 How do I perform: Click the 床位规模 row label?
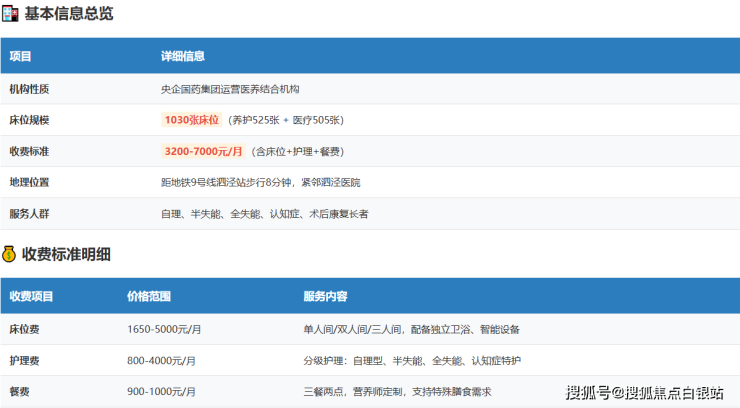30,120
